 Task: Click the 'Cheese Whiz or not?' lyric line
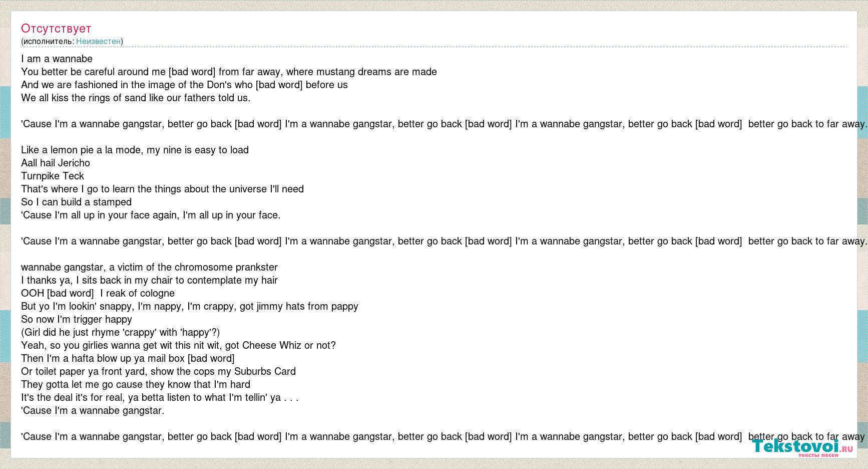click(178, 345)
